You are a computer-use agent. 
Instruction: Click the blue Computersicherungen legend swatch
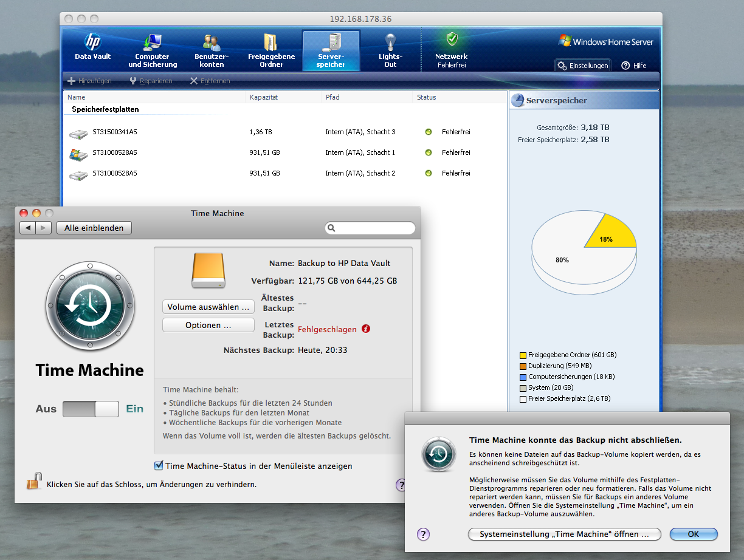tap(523, 377)
